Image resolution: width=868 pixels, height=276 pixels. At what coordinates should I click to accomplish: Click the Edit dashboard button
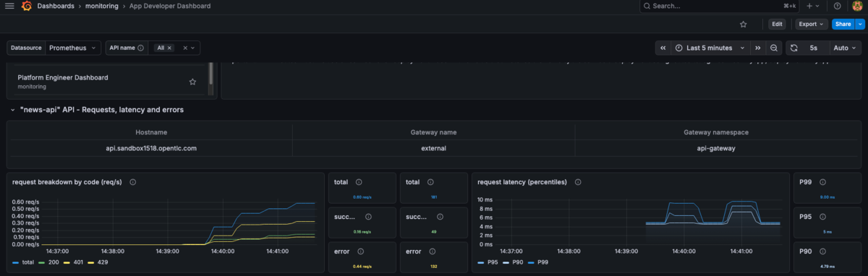tap(777, 24)
